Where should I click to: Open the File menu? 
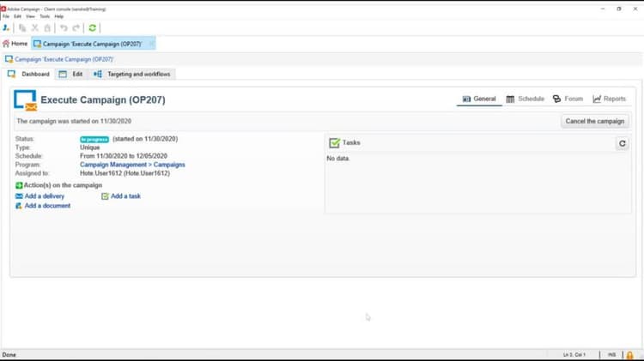(6, 16)
